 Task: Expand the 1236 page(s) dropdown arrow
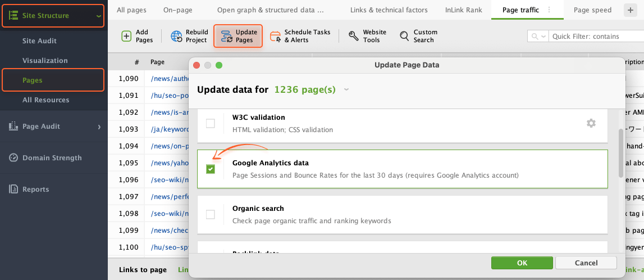coord(346,89)
